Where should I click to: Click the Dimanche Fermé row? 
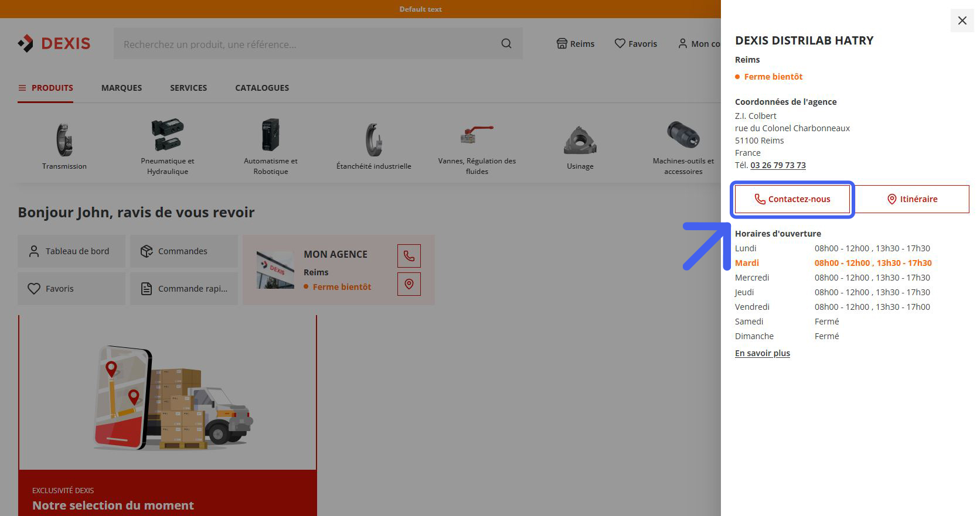click(787, 336)
